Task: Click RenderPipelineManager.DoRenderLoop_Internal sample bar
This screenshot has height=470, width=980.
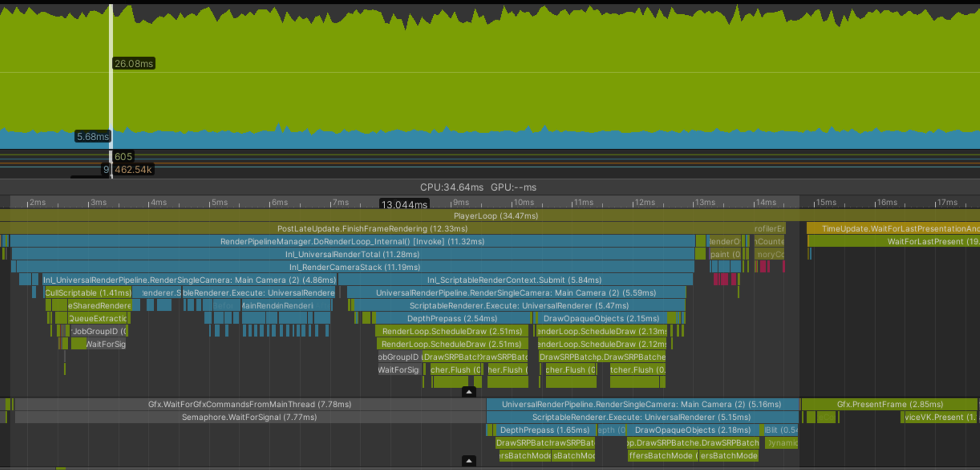Action: tap(352, 242)
